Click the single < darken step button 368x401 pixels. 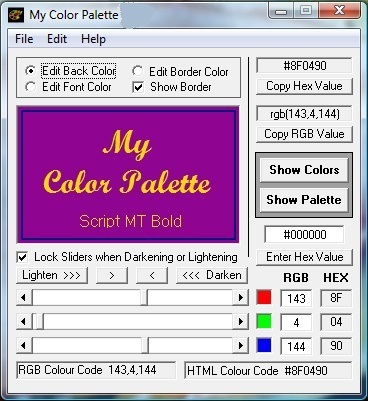point(152,276)
